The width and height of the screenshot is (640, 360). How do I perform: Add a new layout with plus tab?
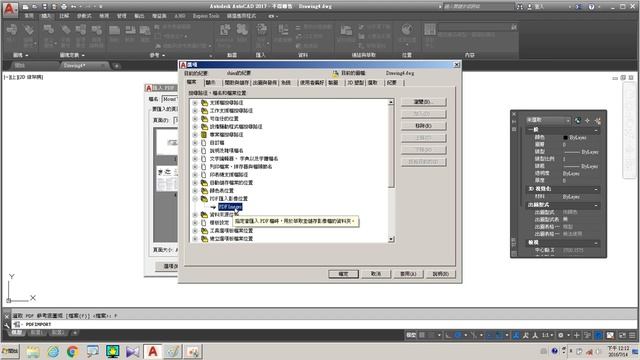(x=75, y=333)
